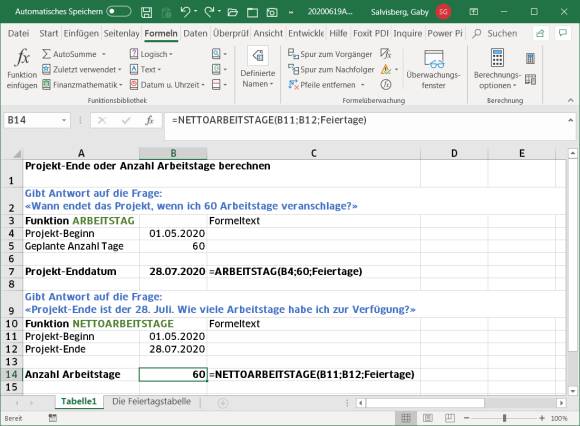Image resolution: width=580 pixels, height=426 pixels.
Task: Click the Undo arrow
Action: (185, 12)
